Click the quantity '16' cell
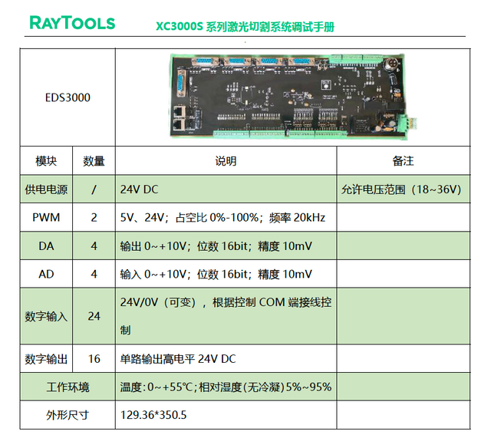The image size is (491, 448). [94, 359]
